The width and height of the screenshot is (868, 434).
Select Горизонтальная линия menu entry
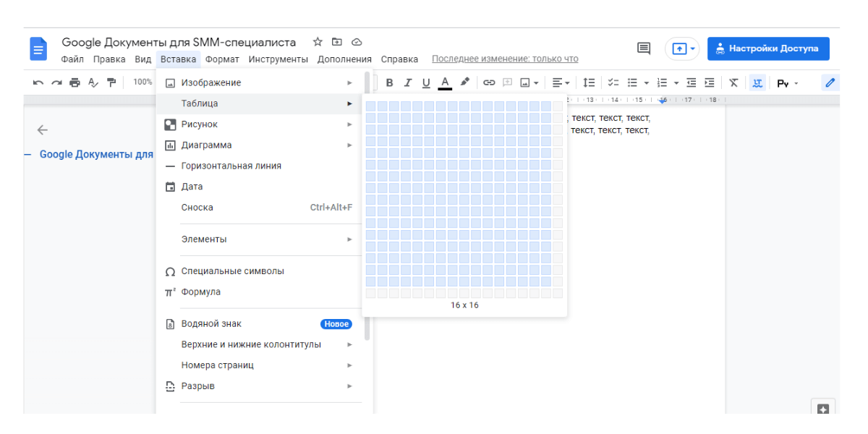(x=231, y=166)
